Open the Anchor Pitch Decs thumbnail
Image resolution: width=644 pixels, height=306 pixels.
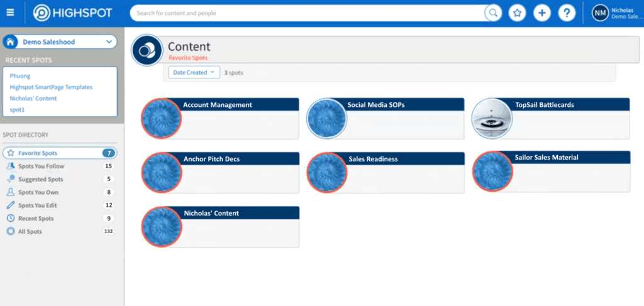(162, 172)
